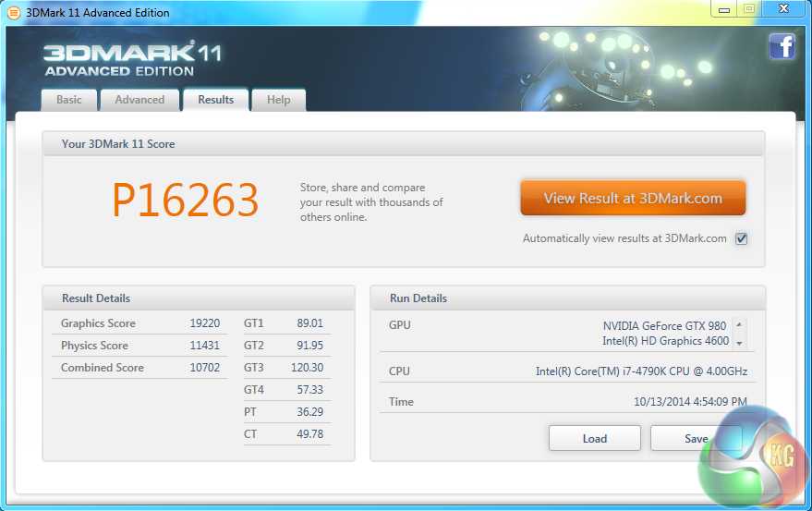Click the 3DMark app icon in title bar
This screenshot has width=812, height=511.
pos(14,12)
